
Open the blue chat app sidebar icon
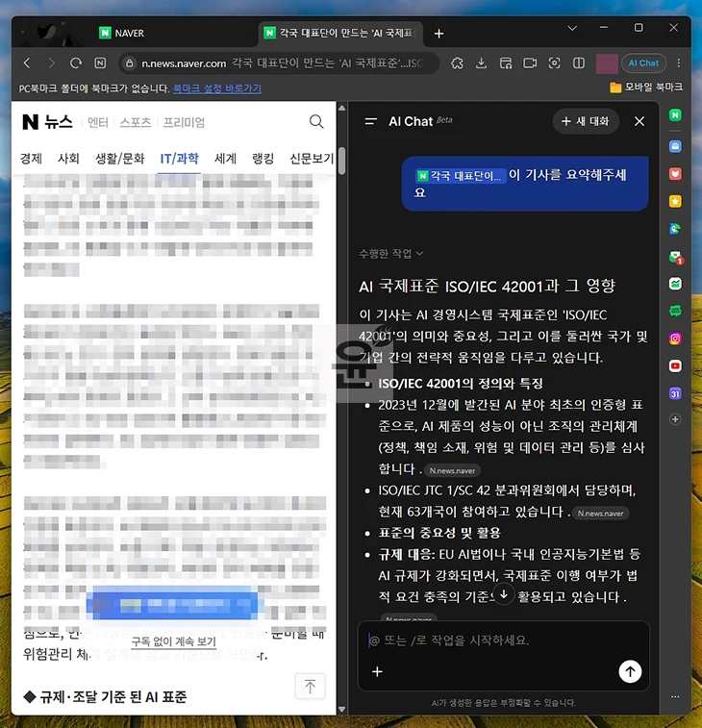click(675, 147)
